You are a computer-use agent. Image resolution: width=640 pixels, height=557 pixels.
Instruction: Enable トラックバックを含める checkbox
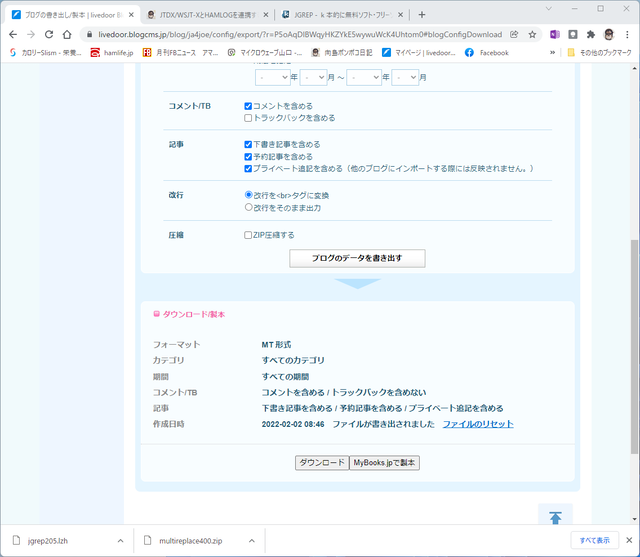coord(248,118)
